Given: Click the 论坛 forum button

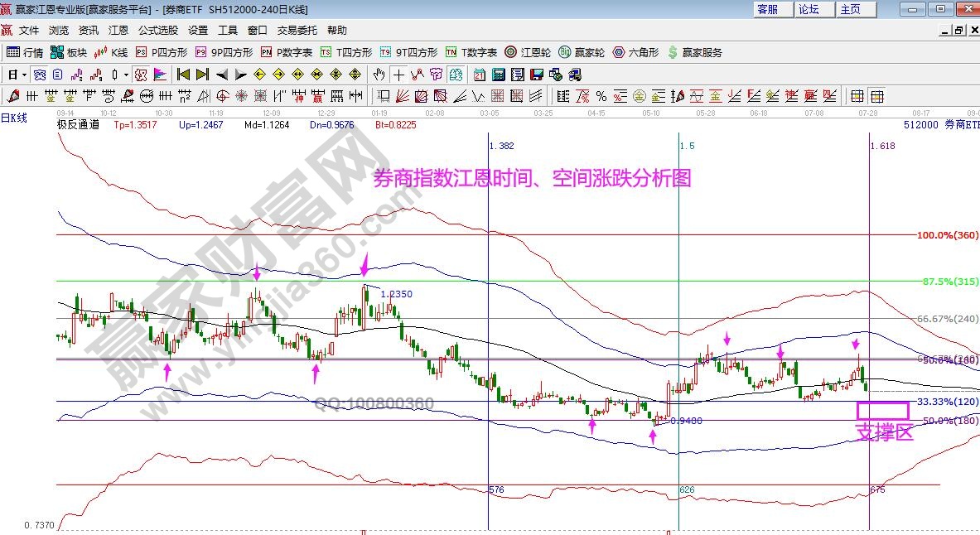Looking at the screenshot, I should [x=811, y=9].
